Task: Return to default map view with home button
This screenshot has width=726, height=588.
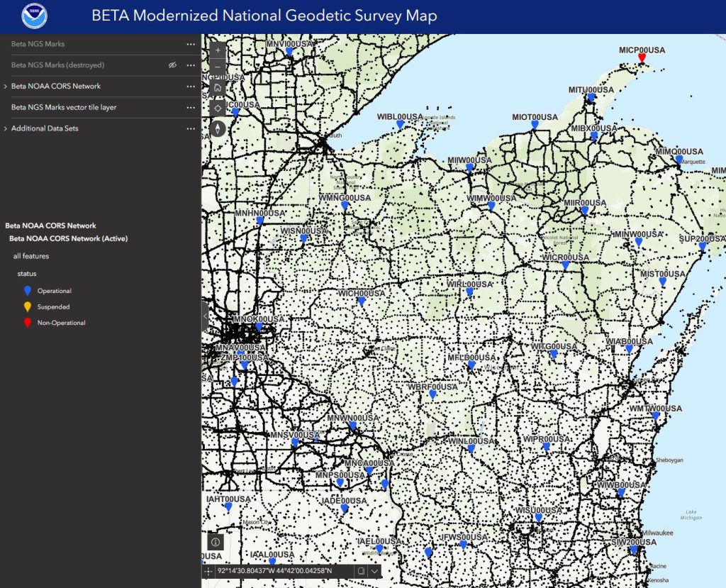Action: pos(218,87)
